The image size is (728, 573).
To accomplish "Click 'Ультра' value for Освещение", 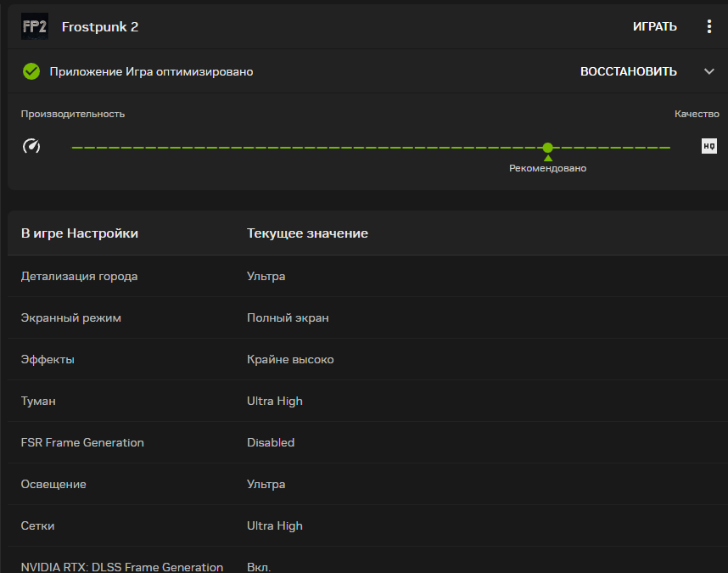I will point(266,484).
